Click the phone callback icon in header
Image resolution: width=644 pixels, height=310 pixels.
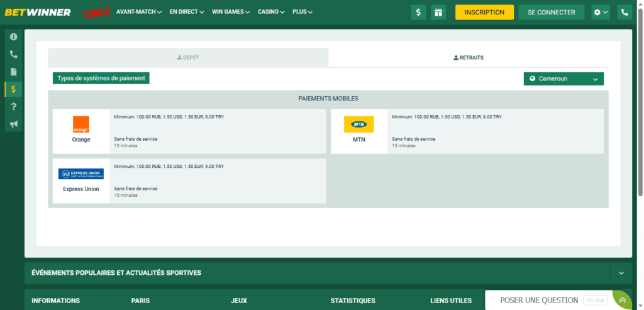tap(625, 13)
